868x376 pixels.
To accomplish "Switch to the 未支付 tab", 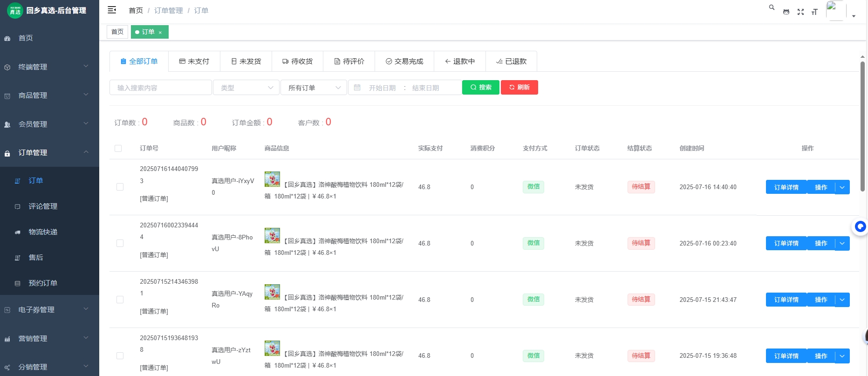I will 194,62.
